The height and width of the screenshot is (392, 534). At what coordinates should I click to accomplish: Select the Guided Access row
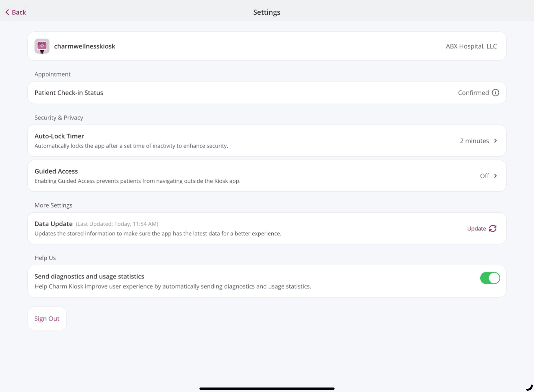234,176
